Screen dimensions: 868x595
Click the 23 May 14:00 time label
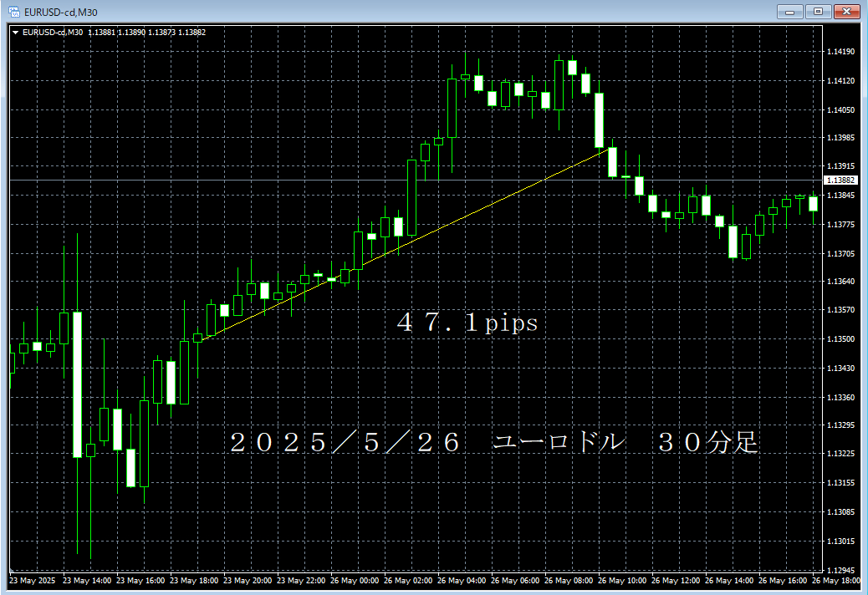[89, 580]
